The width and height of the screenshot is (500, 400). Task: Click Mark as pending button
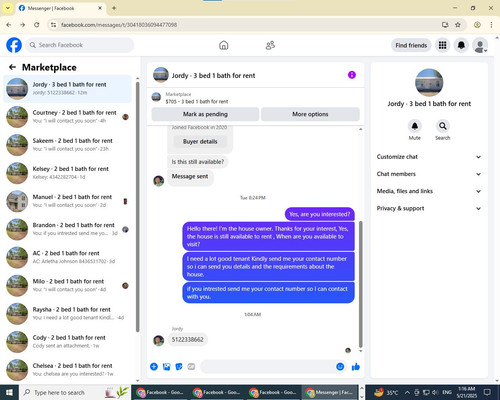pos(205,114)
